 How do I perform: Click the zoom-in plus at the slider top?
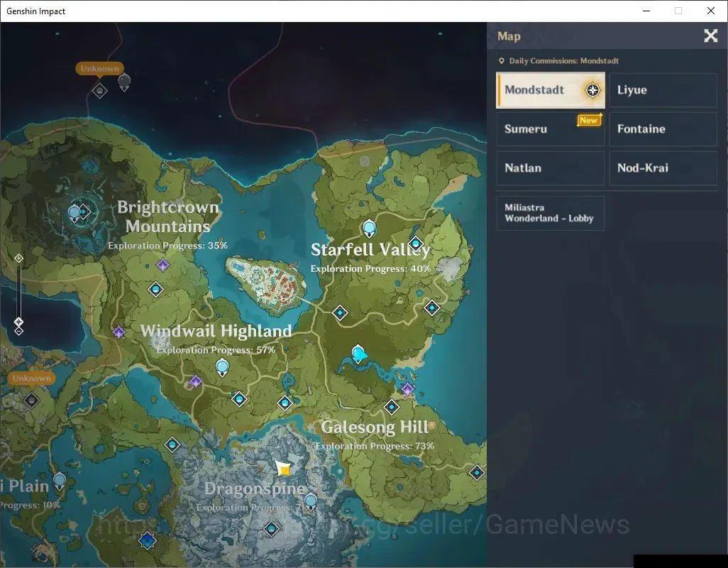[18, 258]
